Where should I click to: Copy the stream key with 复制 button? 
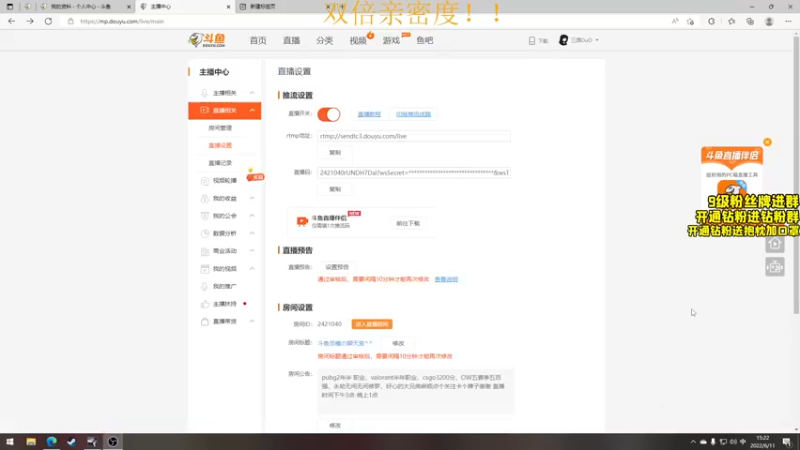[335, 189]
